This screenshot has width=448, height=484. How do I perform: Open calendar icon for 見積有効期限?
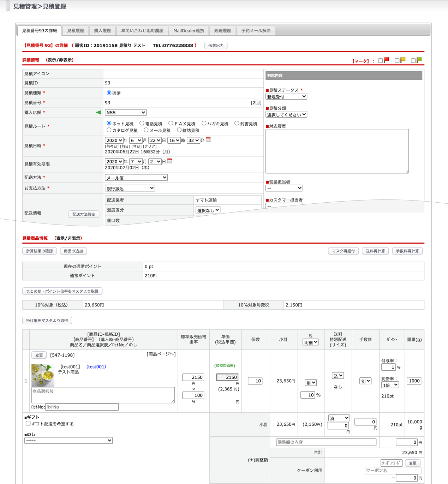pyautogui.click(x=170, y=161)
